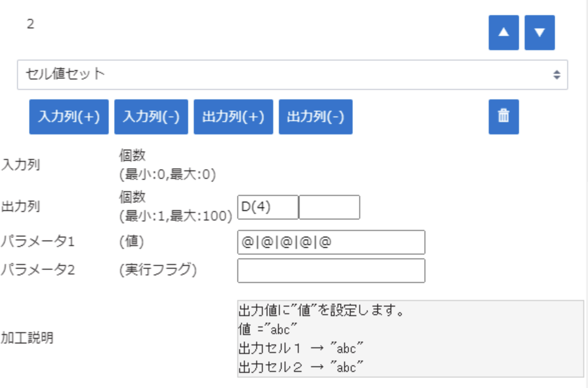Viewport: 588px width, 388px height.
Task: Click the 入力列 row label
Action: click(x=21, y=165)
